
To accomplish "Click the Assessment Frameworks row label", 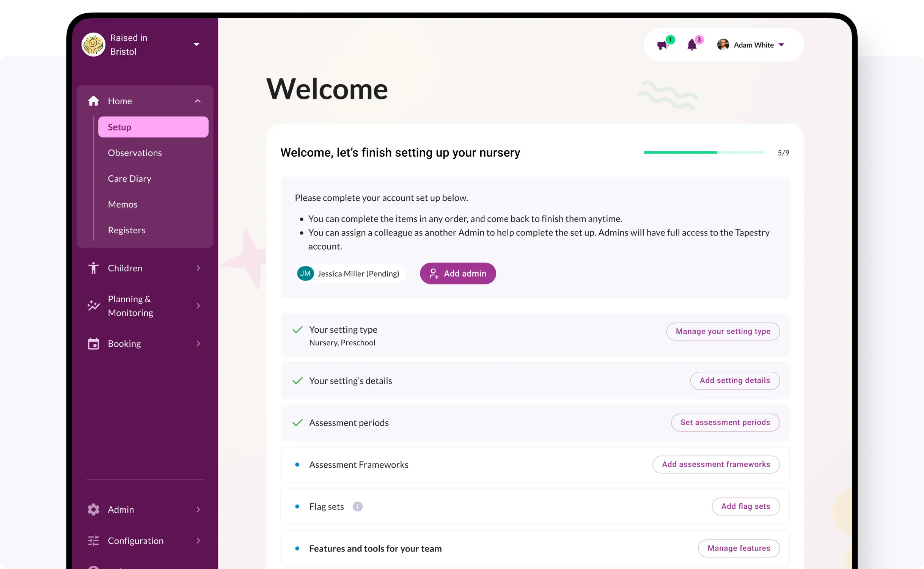I will 358,464.
